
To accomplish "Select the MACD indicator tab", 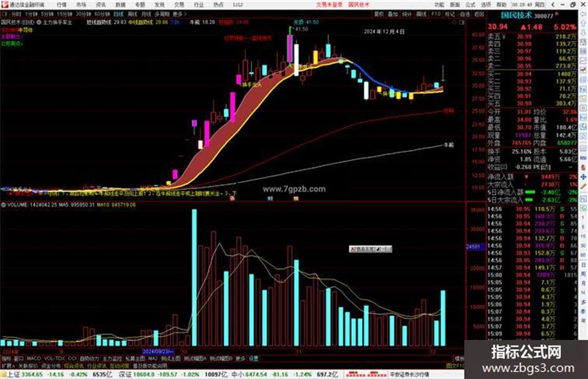I will pyautogui.click(x=34, y=358).
